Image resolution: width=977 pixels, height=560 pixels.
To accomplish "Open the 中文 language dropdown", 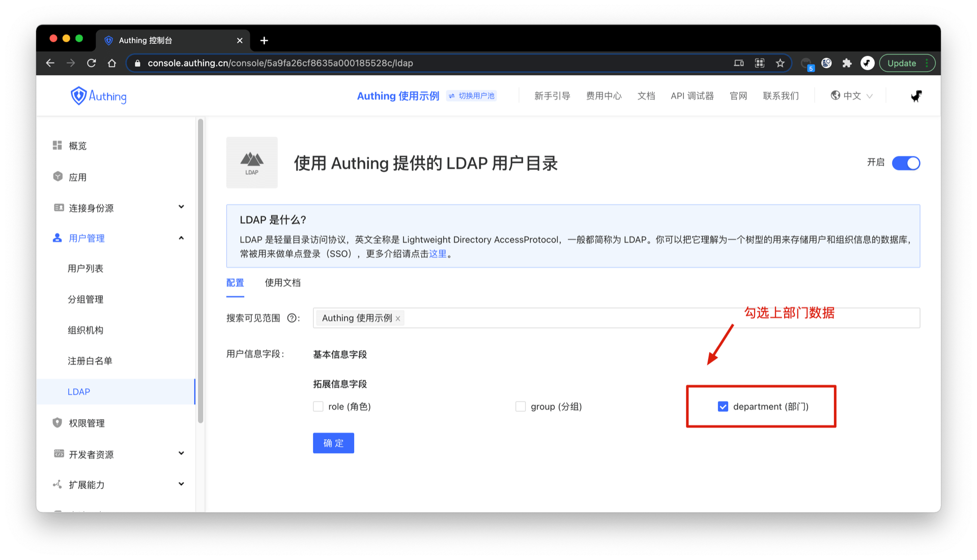I will (852, 96).
